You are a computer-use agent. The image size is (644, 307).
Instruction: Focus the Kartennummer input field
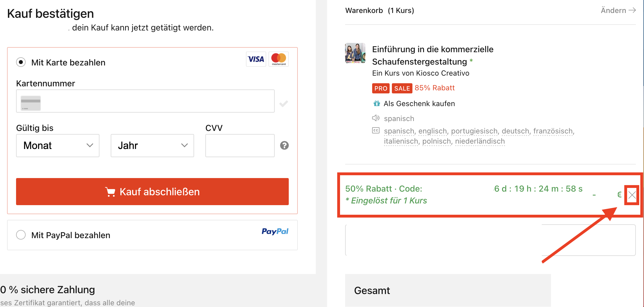tap(145, 101)
